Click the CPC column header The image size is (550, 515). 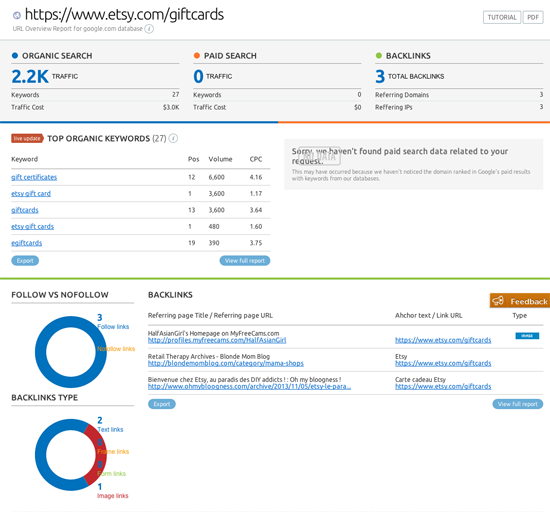pyautogui.click(x=256, y=159)
